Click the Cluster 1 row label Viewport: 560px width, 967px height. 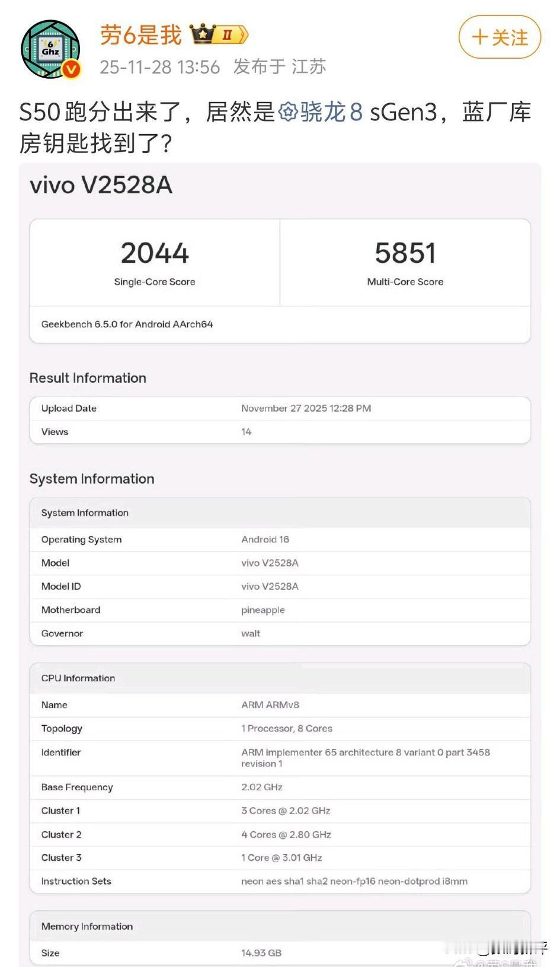pyautogui.click(x=60, y=811)
